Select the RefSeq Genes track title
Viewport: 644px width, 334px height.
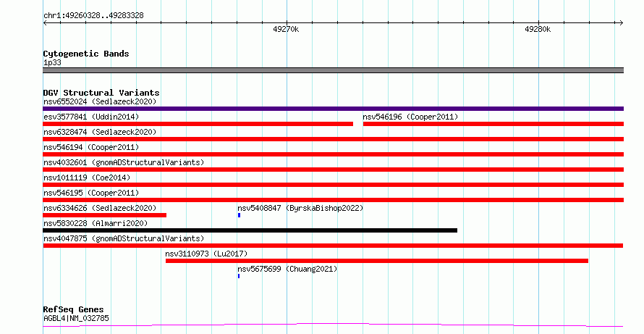click(x=73, y=309)
